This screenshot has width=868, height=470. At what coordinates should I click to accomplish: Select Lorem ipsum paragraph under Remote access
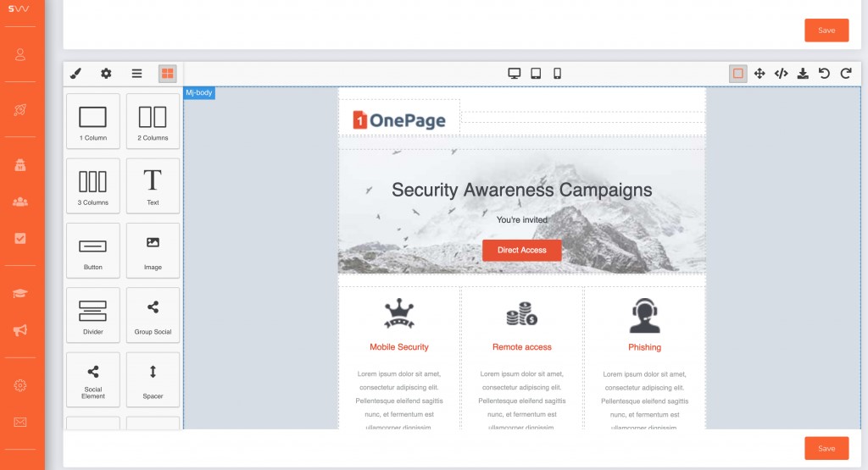coord(522,401)
